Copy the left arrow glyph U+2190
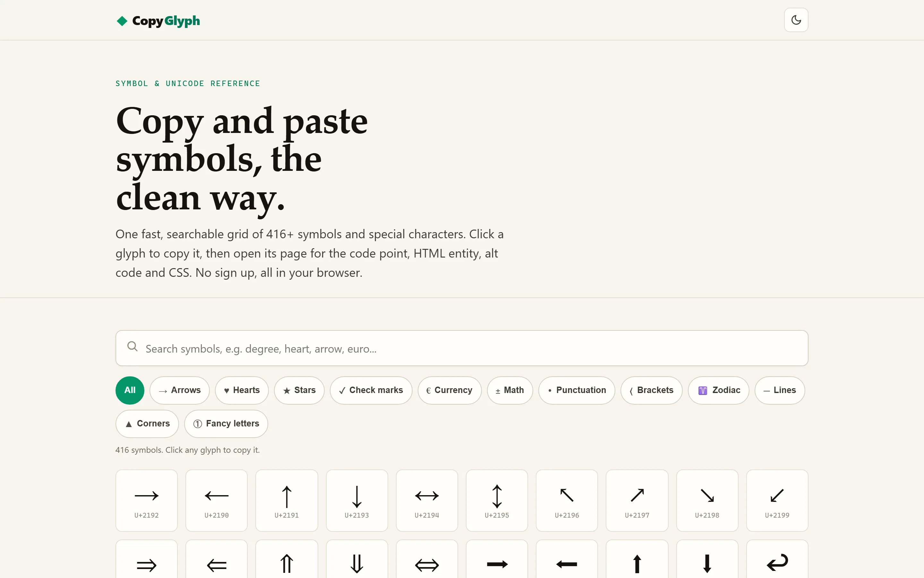This screenshot has height=578, width=924. click(217, 500)
